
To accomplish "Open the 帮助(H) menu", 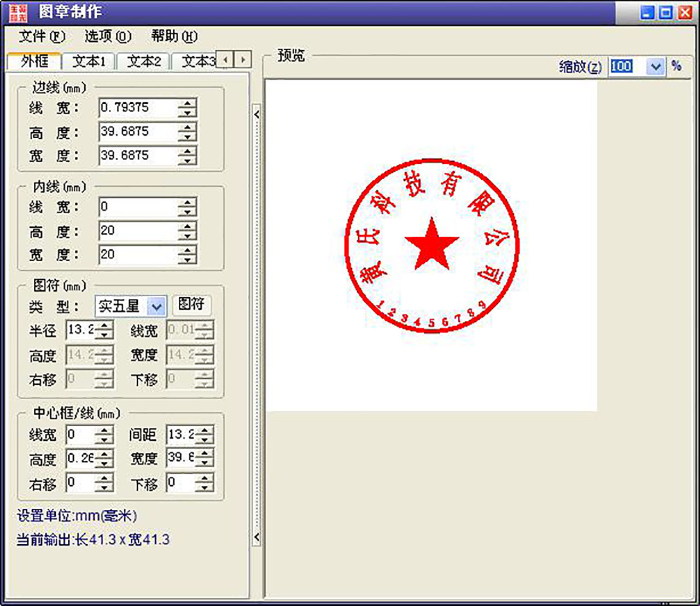I will [x=174, y=37].
